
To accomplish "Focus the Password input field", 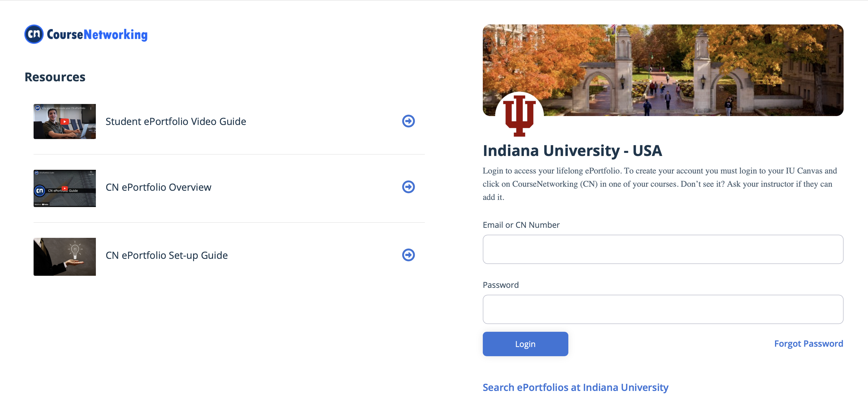I will coord(663,309).
